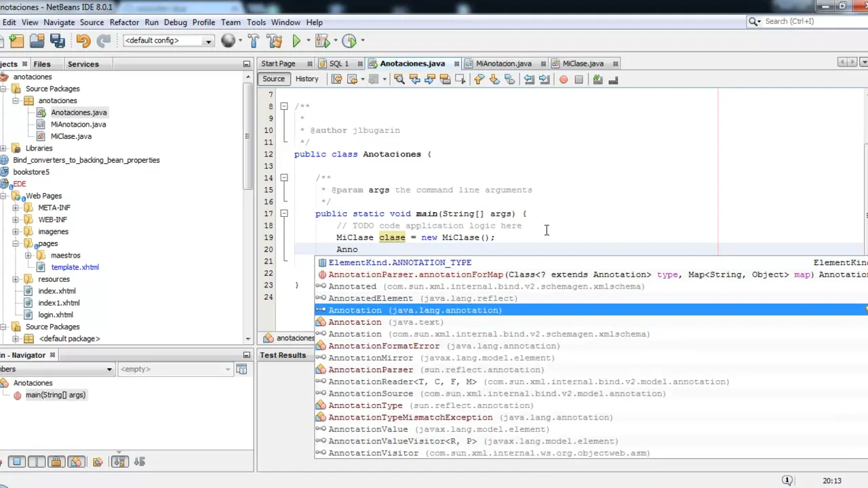Image resolution: width=868 pixels, height=488 pixels.
Task: Collapse the main method code fold
Action: click(284, 213)
